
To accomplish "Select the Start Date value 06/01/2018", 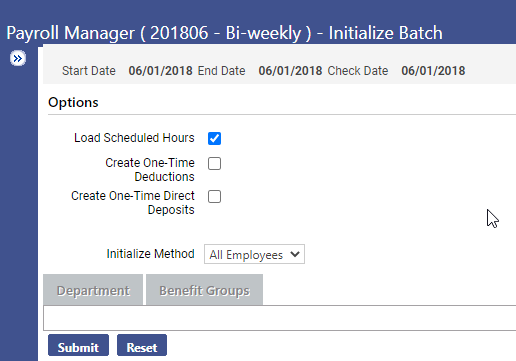I will point(160,71).
